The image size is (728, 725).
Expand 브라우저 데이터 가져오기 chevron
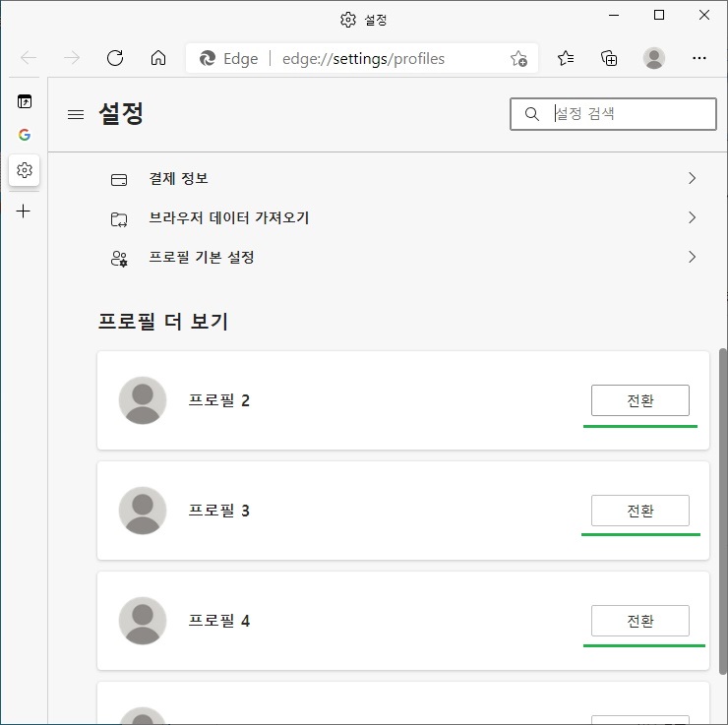click(x=692, y=217)
